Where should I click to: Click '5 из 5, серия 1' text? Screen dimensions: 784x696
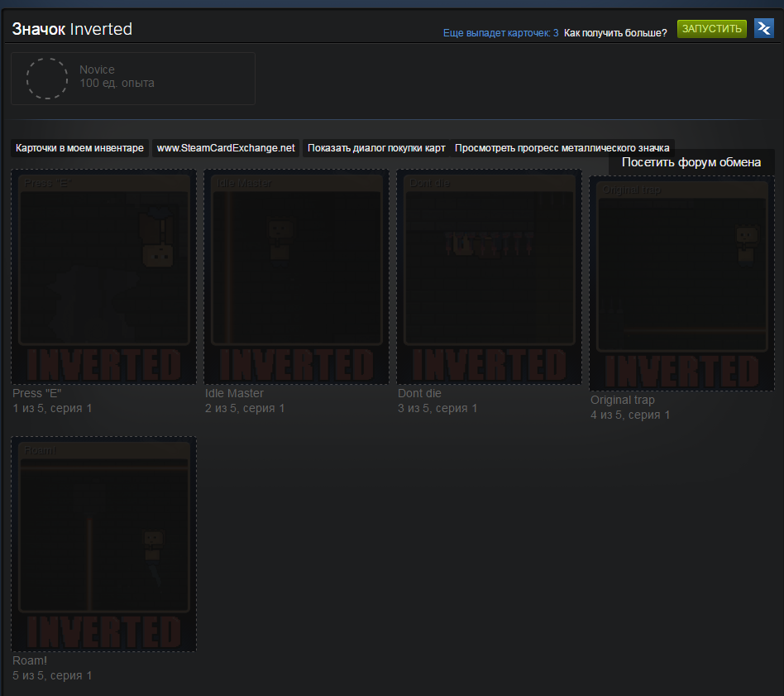pos(52,675)
